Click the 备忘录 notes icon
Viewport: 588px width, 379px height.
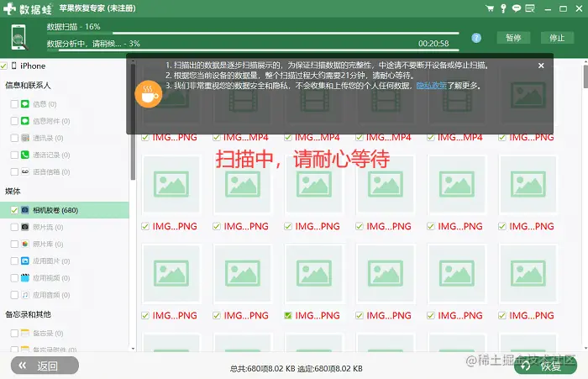(x=25, y=333)
